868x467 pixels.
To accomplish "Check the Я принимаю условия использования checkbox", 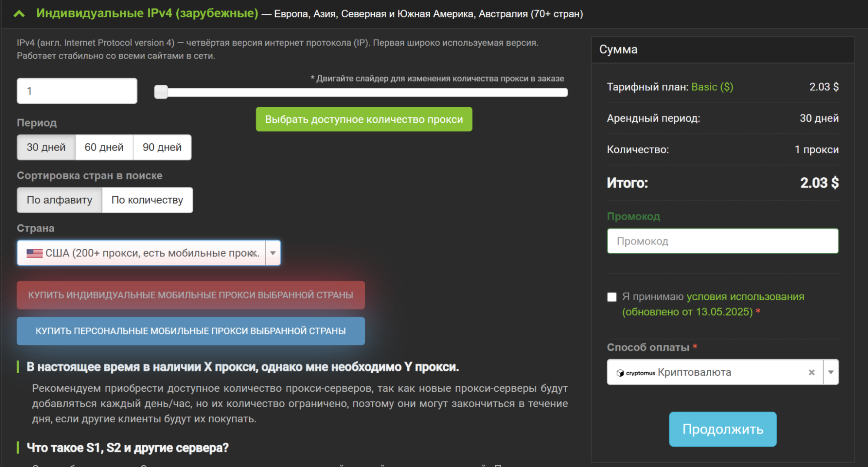I will (612, 297).
